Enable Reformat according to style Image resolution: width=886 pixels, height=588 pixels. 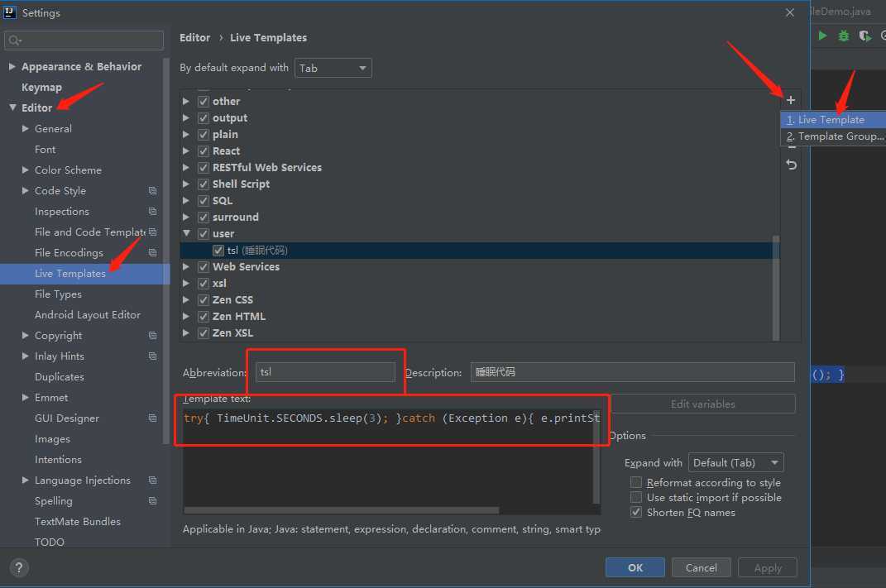(x=636, y=482)
